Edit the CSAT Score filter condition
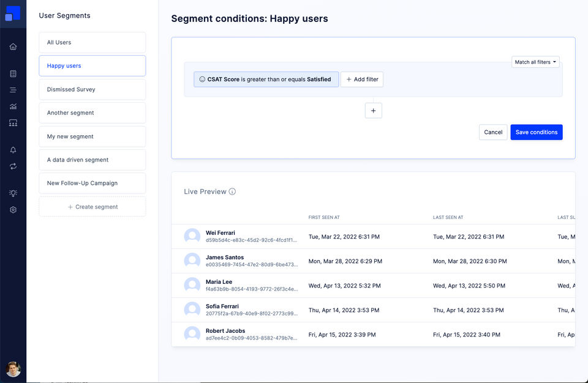The width and height of the screenshot is (588, 383). [x=266, y=80]
